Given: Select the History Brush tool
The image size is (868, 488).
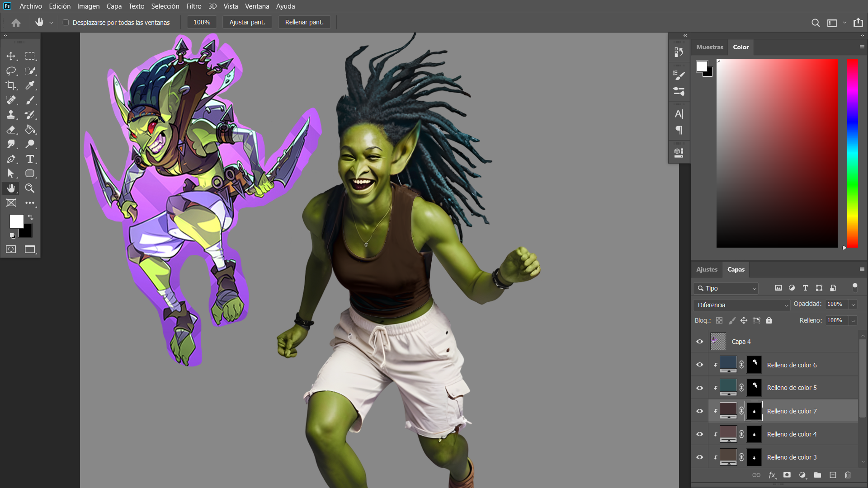Looking at the screenshot, I should point(30,115).
